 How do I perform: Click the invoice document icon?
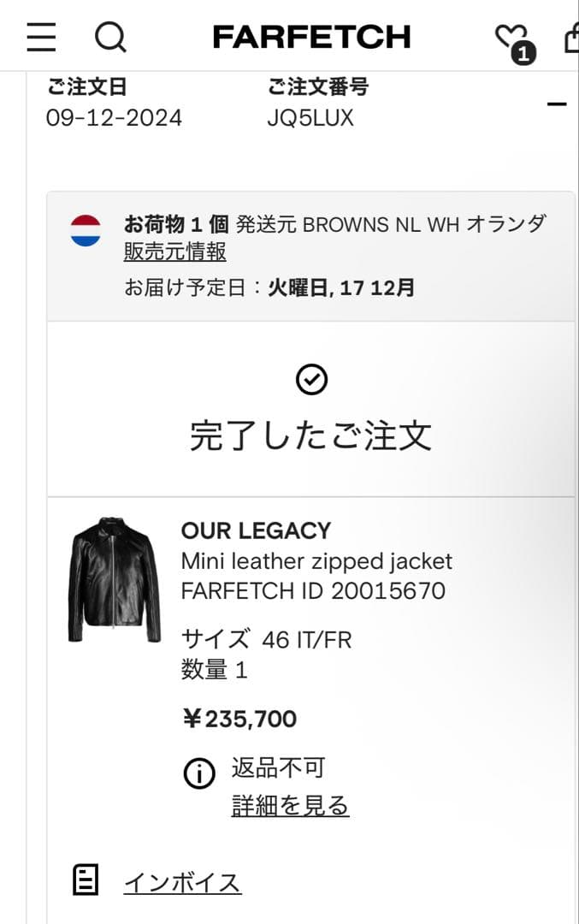(84, 878)
